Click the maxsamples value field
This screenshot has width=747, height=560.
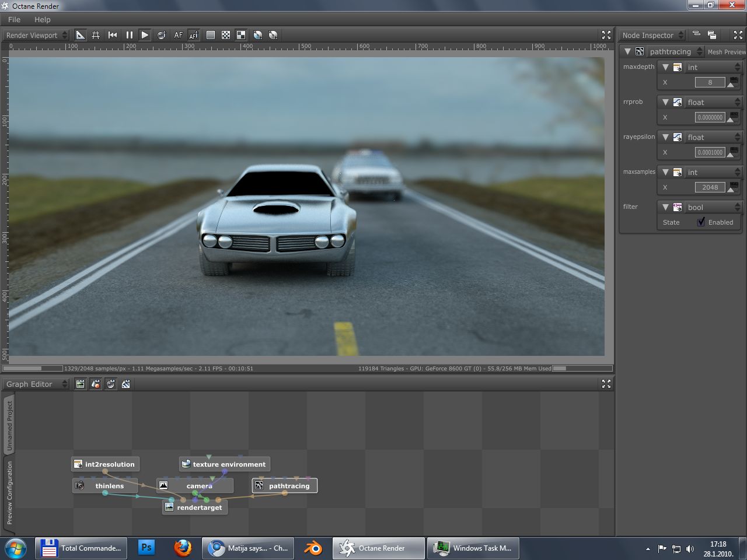pos(710,187)
